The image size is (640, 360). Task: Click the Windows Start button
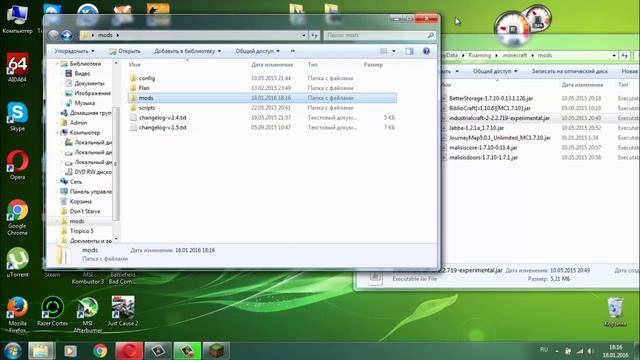coord(13,351)
